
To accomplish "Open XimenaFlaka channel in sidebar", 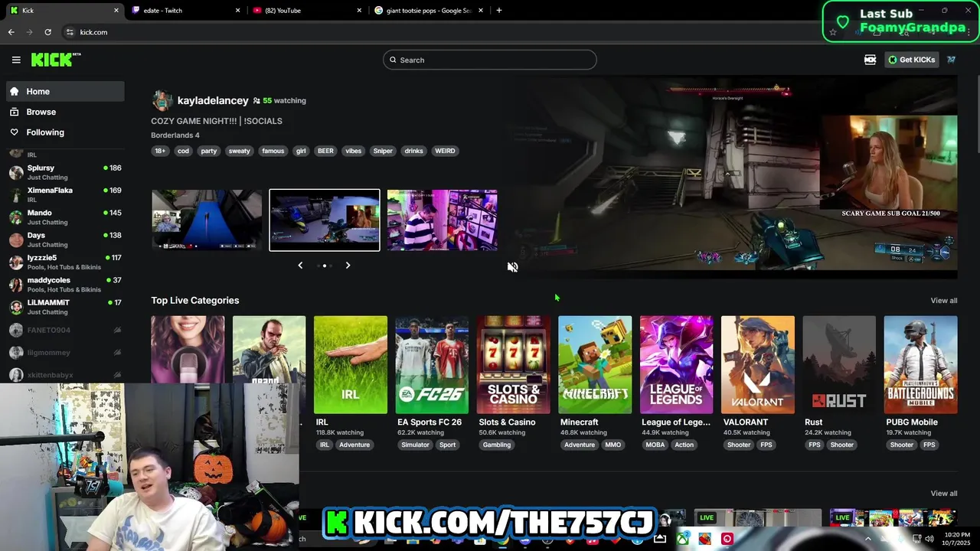I will click(65, 194).
